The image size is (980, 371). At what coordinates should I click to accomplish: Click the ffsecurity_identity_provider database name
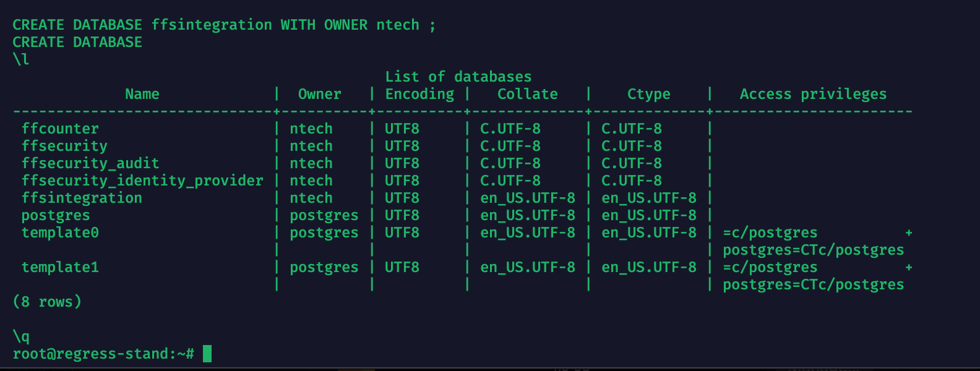coord(142,181)
